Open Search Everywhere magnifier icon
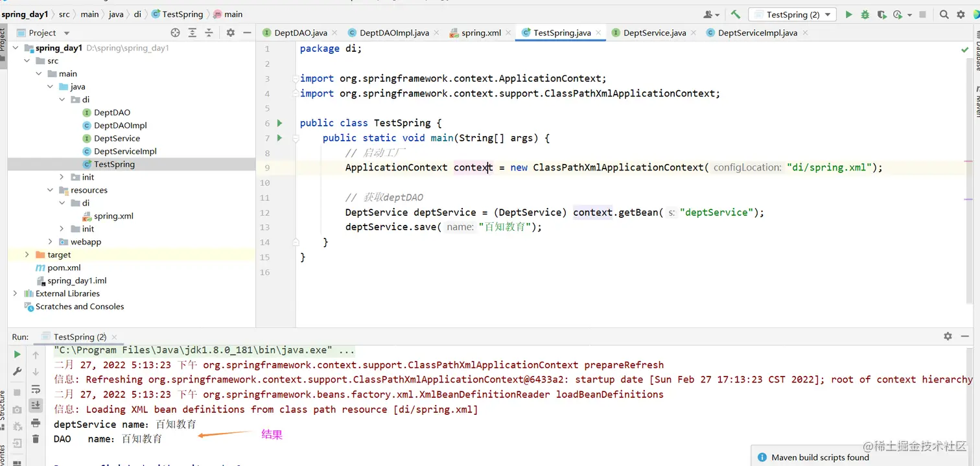980x466 pixels. tap(944, 14)
